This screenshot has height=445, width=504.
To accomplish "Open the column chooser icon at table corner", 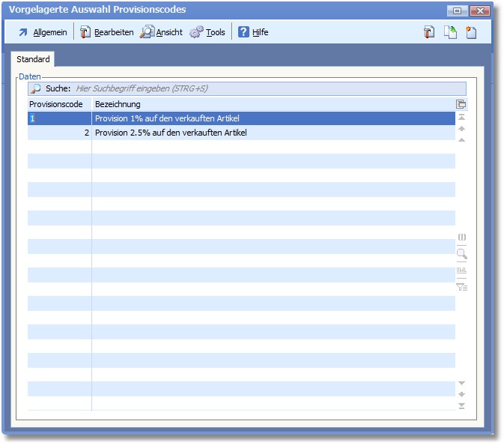I will [461, 105].
